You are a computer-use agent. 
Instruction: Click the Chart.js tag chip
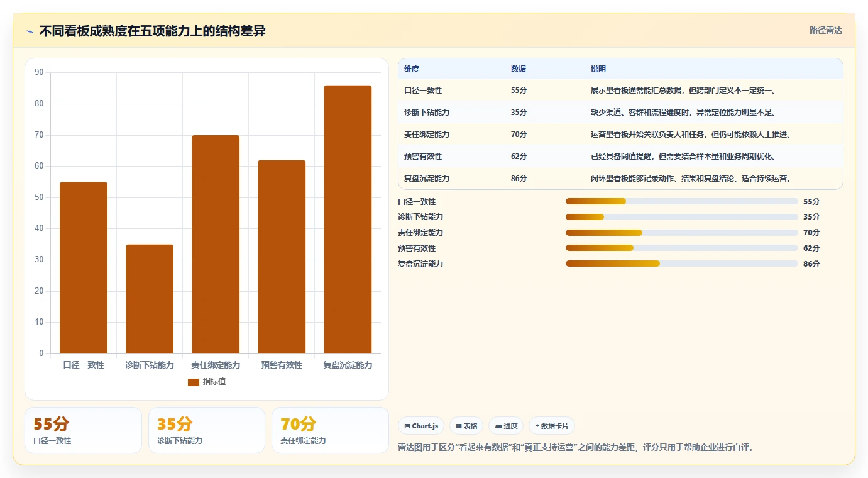tap(421, 426)
